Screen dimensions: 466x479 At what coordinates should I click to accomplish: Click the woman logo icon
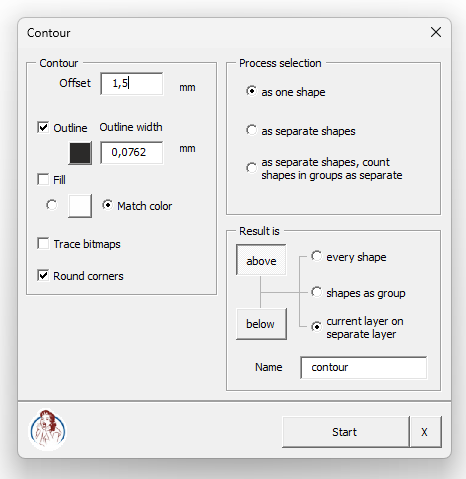(x=48, y=430)
